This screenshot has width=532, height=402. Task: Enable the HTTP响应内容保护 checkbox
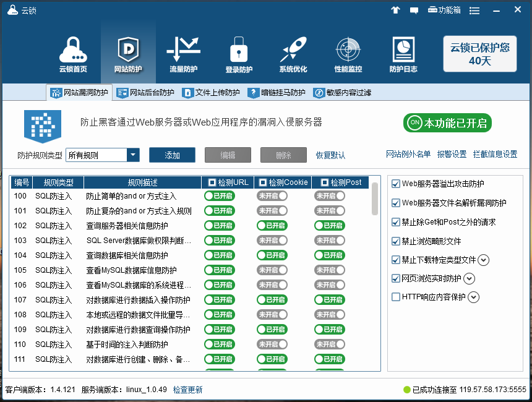pyautogui.click(x=396, y=297)
